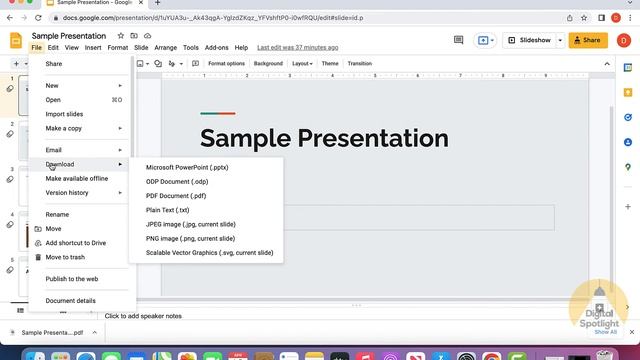640x360 pixels.
Task: Bookmark this page in Chrome address bar
Action: click(x=584, y=18)
